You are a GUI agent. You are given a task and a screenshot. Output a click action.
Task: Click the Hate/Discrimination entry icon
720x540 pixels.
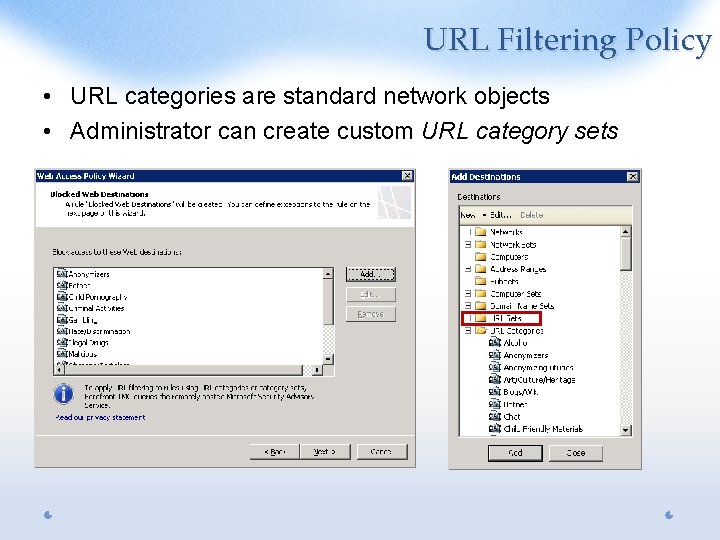click(x=62, y=331)
